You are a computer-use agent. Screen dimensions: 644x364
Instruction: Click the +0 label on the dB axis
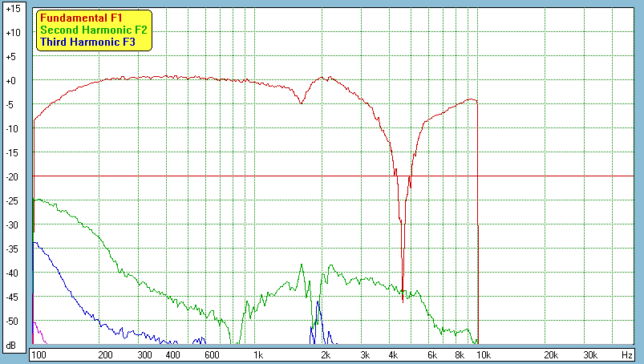pyautogui.click(x=12, y=81)
